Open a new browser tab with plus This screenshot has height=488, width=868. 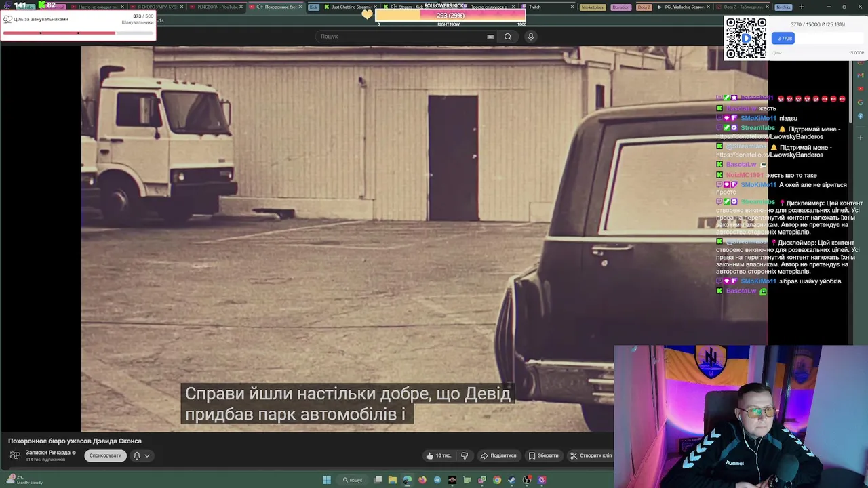tap(801, 7)
